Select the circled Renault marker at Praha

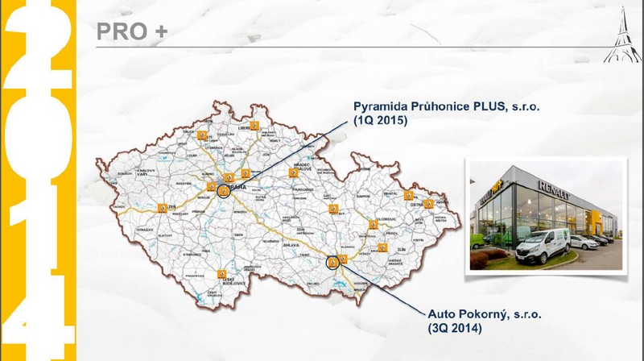click(224, 191)
